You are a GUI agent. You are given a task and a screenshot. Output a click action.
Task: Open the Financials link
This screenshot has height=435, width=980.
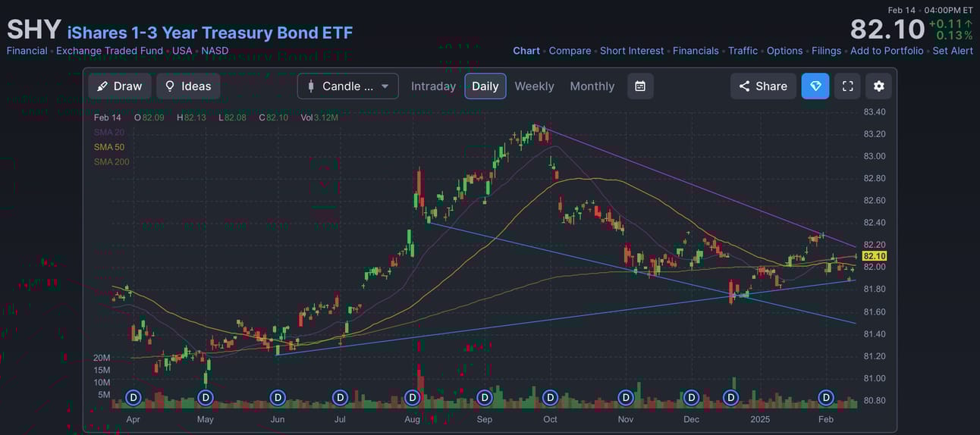pos(696,51)
